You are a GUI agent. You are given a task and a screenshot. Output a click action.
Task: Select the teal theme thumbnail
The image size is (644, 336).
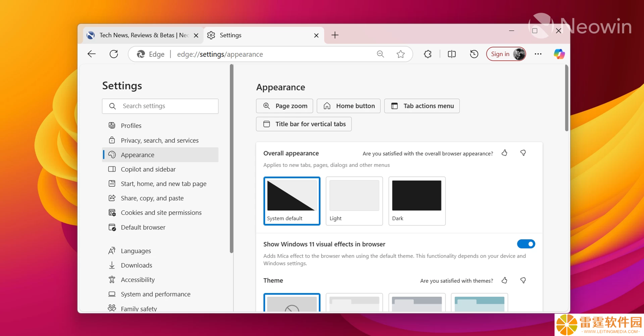pos(479,303)
